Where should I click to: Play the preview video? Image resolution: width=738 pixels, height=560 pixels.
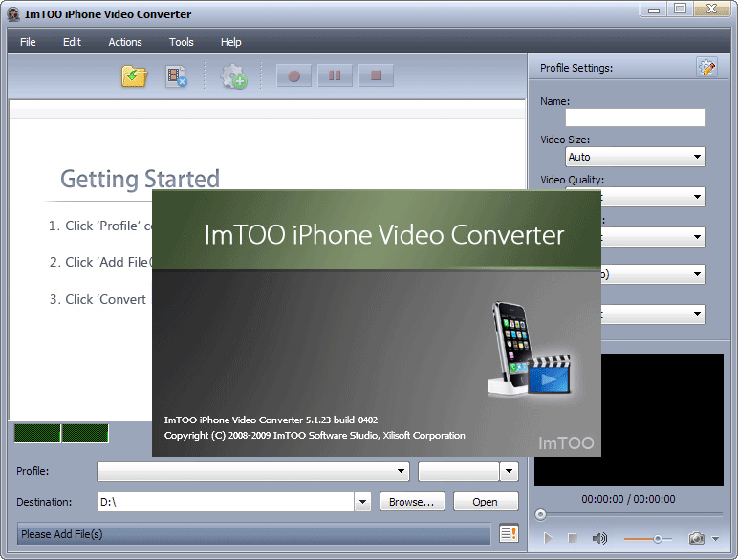548,538
